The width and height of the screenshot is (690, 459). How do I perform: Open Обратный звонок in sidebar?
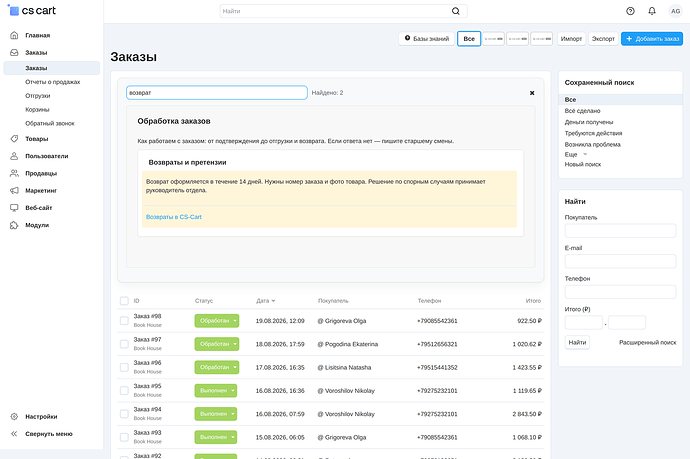50,123
